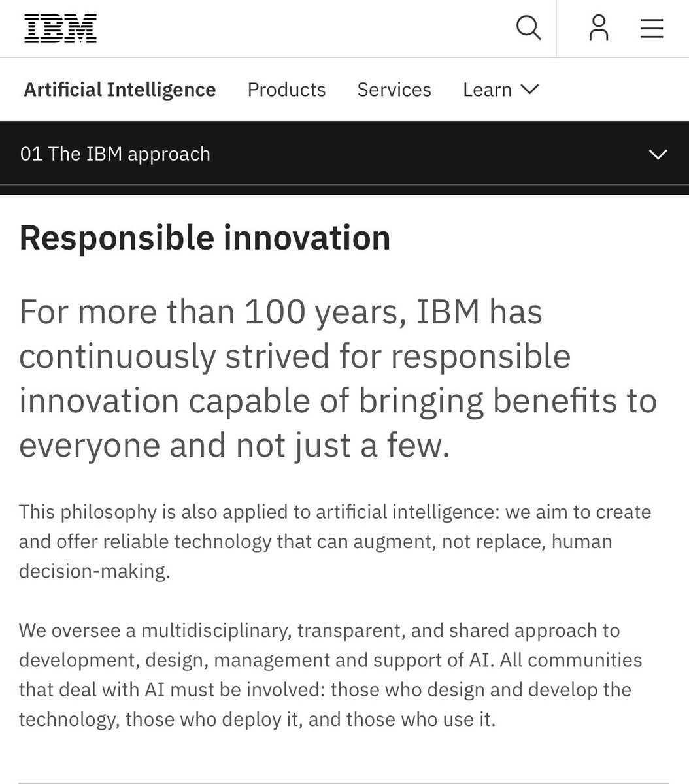
Task: Expand the Learn dropdown label
Action: (487, 90)
